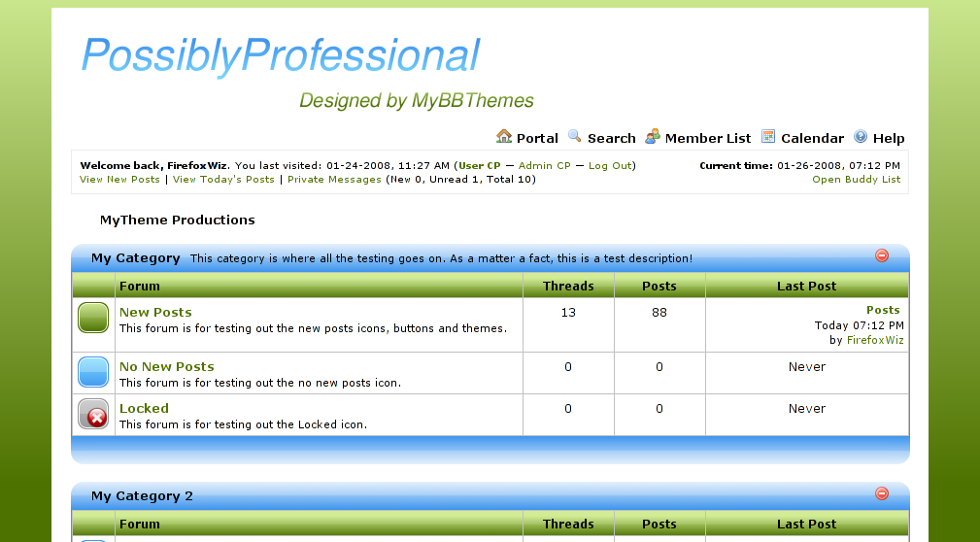This screenshot has height=542, width=980.
Task: Click the Search magnifier icon
Action: click(574, 136)
